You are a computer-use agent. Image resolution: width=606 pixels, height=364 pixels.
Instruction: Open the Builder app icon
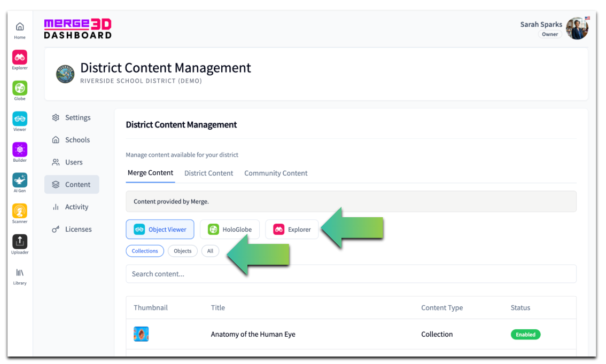tap(20, 149)
